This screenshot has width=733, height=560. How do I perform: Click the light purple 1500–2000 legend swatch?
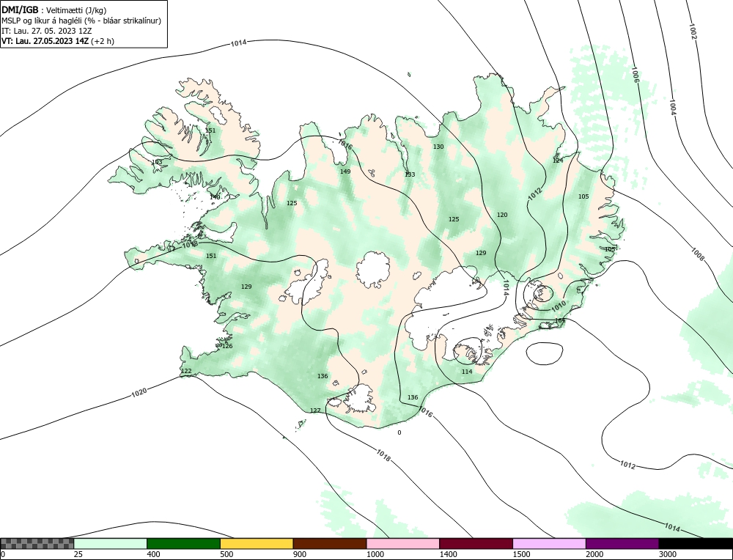coord(549,543)
